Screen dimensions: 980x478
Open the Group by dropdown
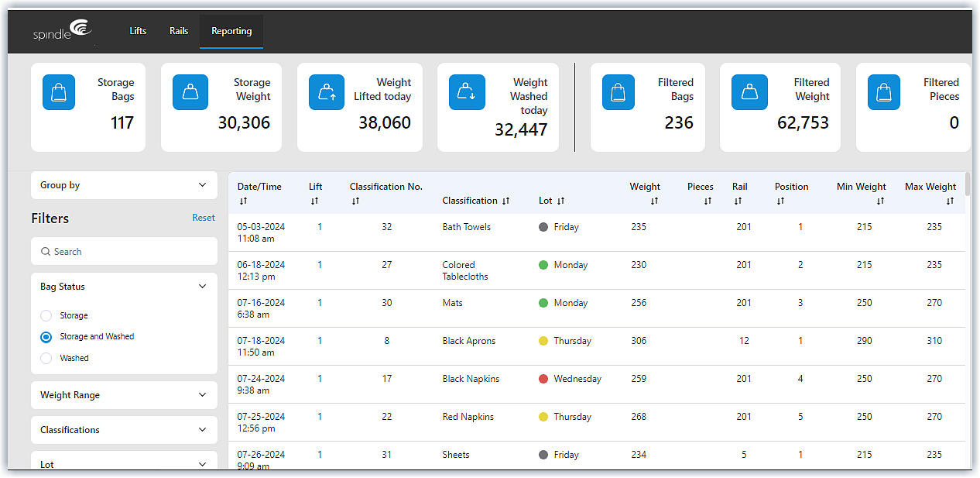point(124,185)
